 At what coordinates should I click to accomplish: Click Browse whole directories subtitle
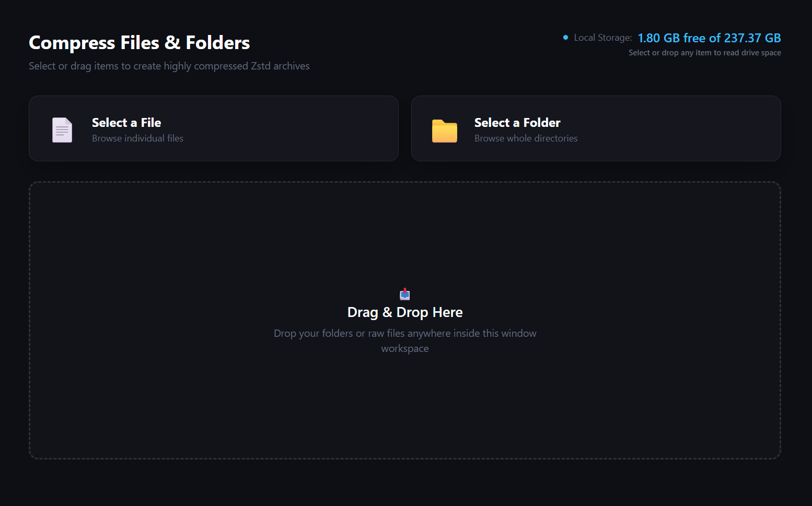point(526,138)
